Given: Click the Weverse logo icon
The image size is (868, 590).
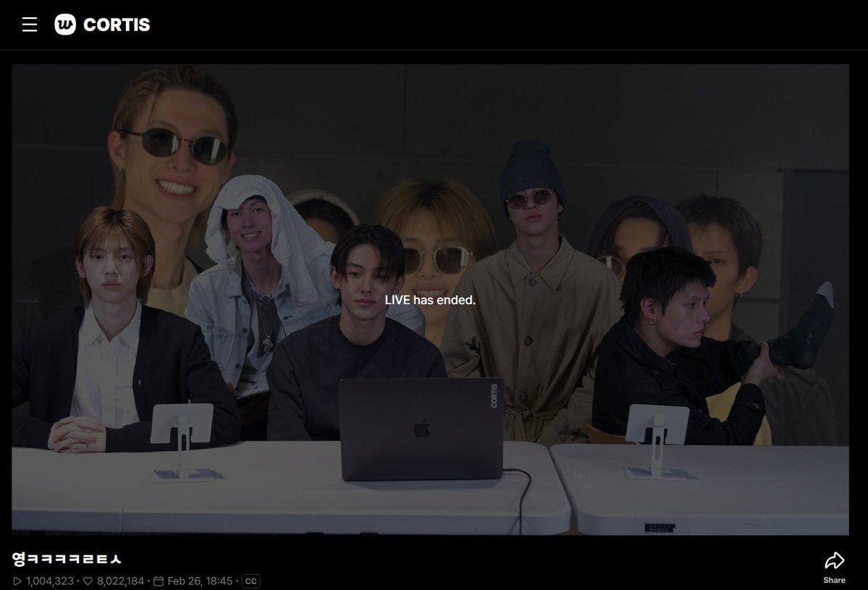Looking at the screenshot, I should pos(65,25).
